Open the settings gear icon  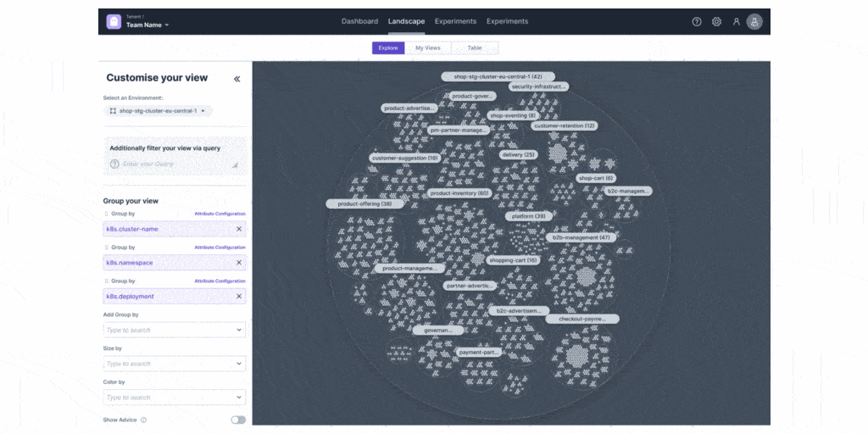click(716, 22)
